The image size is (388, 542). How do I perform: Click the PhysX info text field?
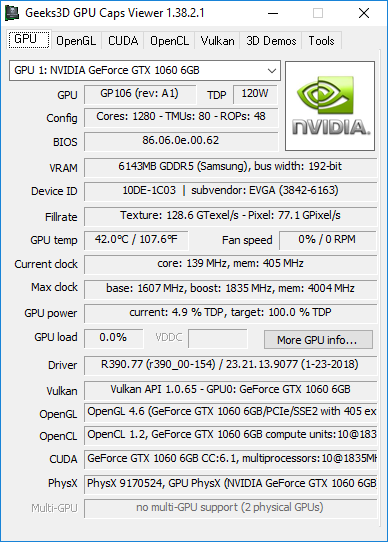pyautogui.click(x=230, y=484)
